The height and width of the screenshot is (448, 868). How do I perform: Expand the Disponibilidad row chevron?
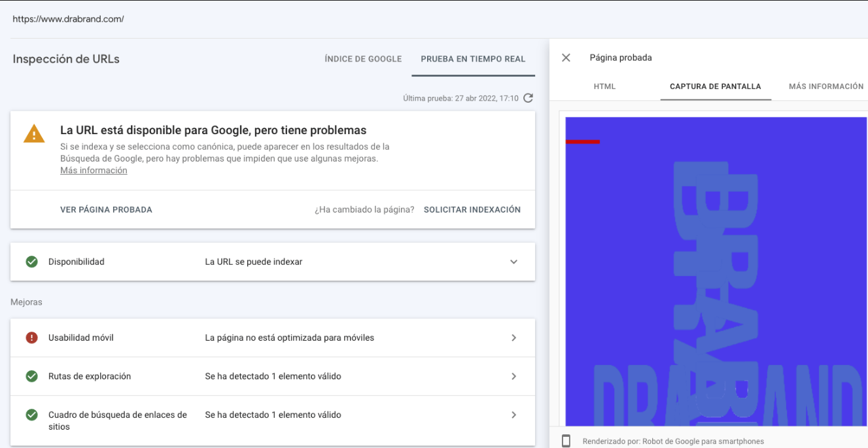pyautogui.click(x=513, y=262)
